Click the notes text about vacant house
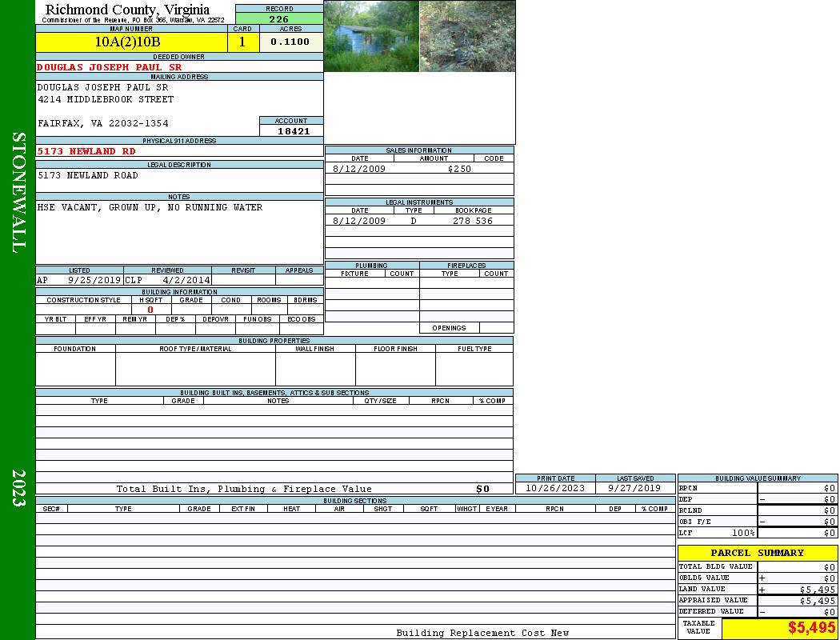 pos(150,207)
